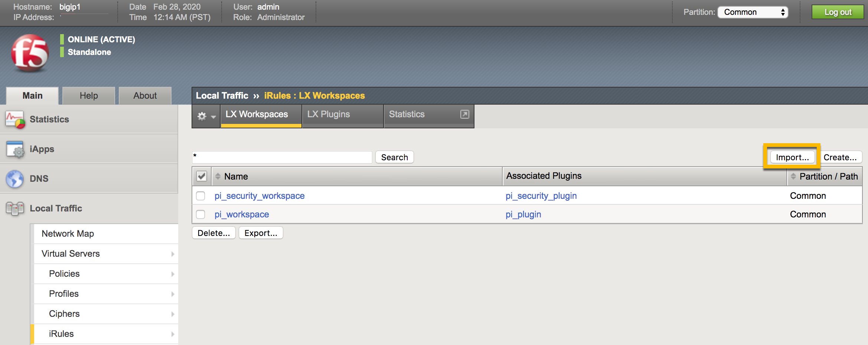
Task: Pop out Statistics tab in new window icon
Action: tap(464, 114)
